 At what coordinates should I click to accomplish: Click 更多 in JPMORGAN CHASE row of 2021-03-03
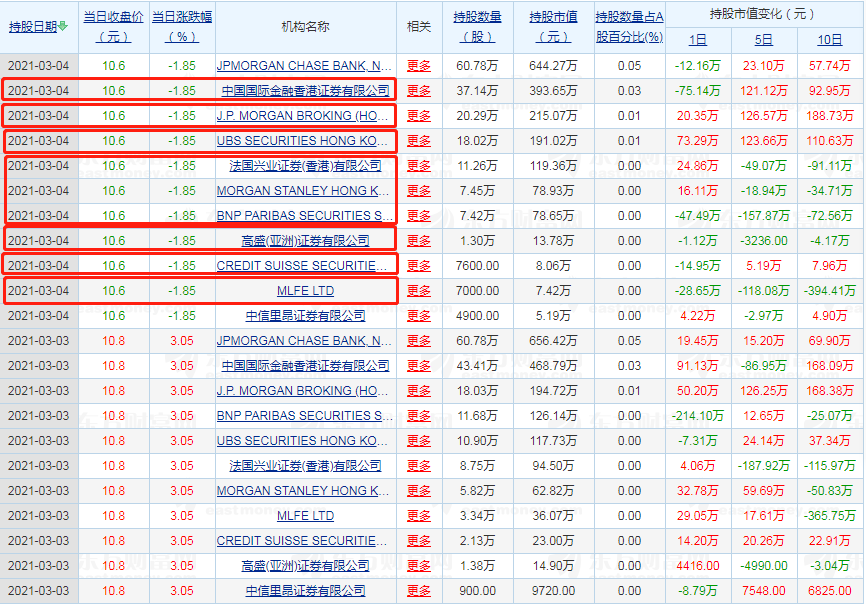[x=419, y=341]
